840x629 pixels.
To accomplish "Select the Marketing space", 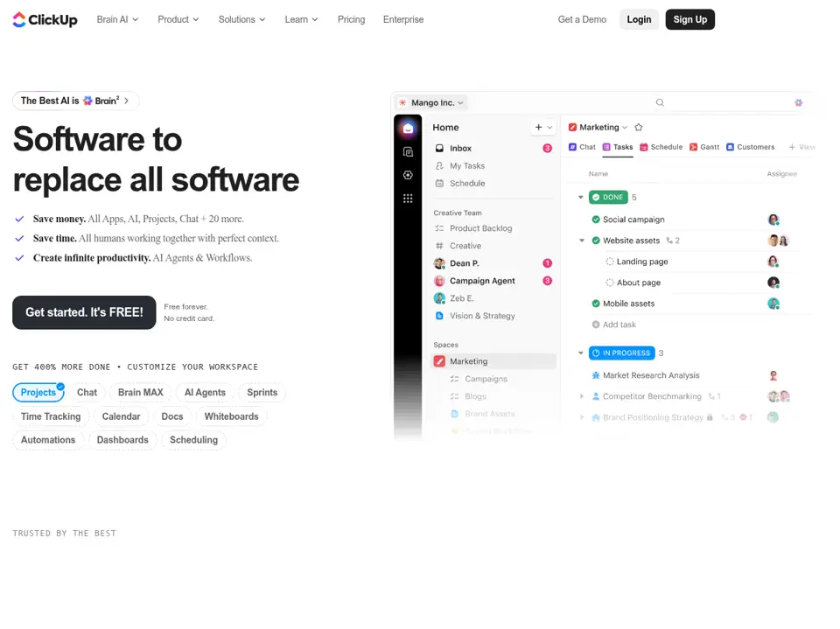I will (493, 361).
